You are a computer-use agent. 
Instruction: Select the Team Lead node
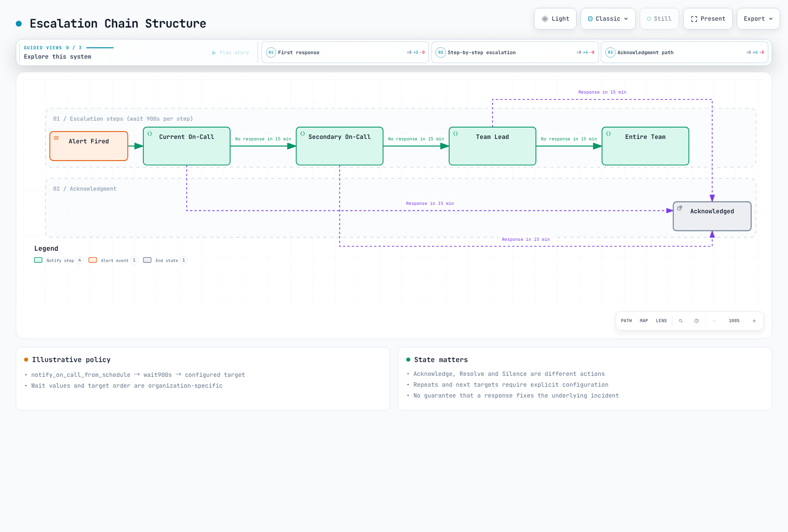point(492,146)
